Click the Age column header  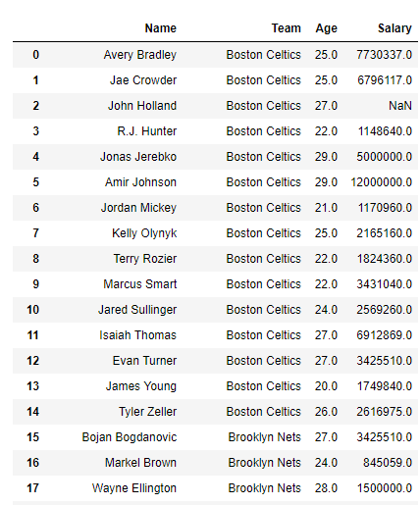coord(326,28)
